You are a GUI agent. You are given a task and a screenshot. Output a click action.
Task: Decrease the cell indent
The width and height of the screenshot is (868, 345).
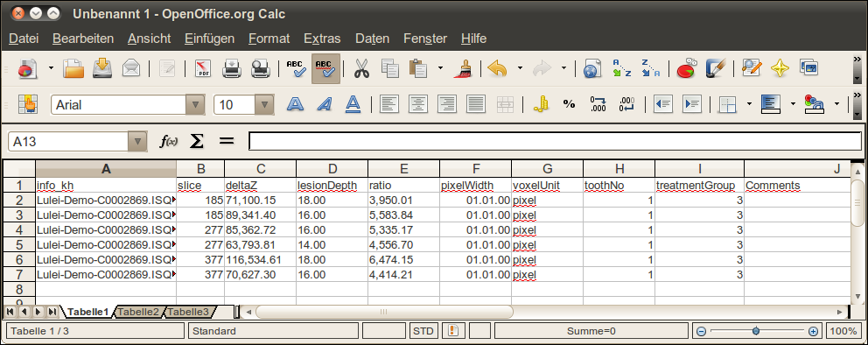pos(663,104)
